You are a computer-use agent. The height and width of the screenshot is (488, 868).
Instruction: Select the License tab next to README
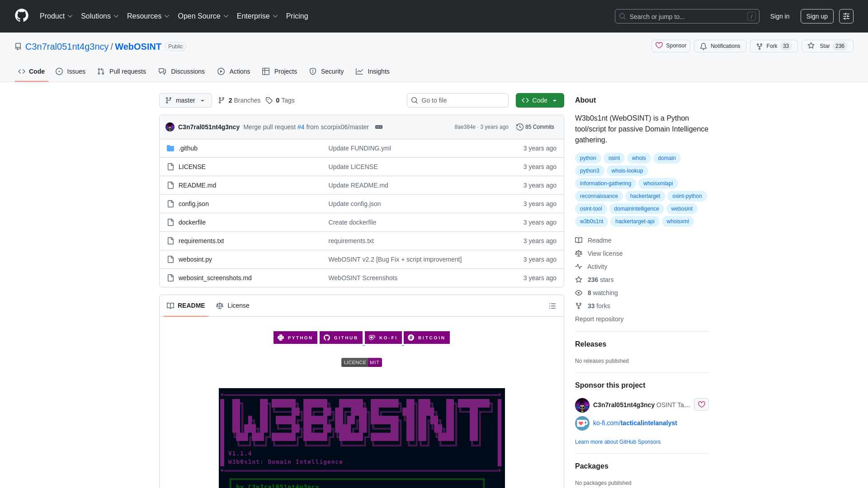pos(233,306)
